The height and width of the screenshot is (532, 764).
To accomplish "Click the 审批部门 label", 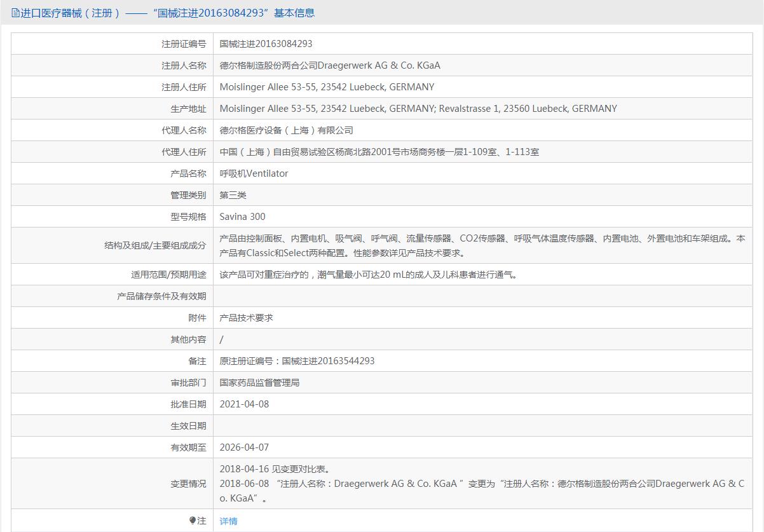I will point(189,383).
